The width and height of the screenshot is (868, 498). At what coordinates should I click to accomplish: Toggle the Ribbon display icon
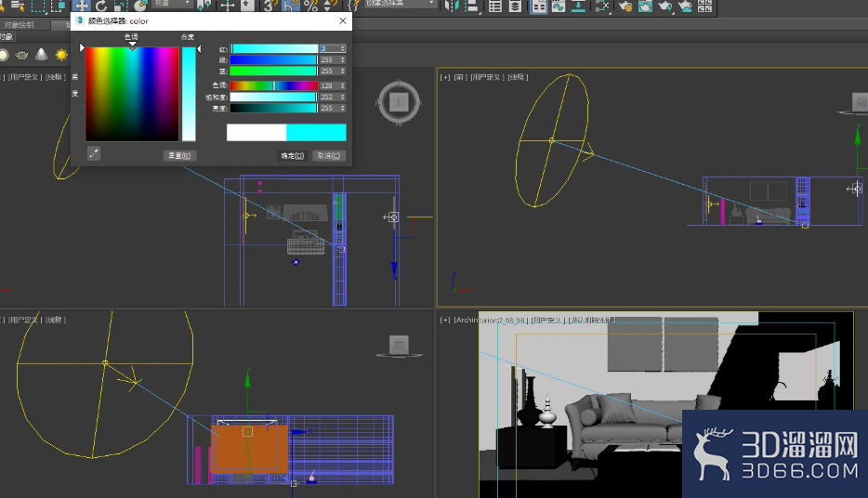[539, 6]
